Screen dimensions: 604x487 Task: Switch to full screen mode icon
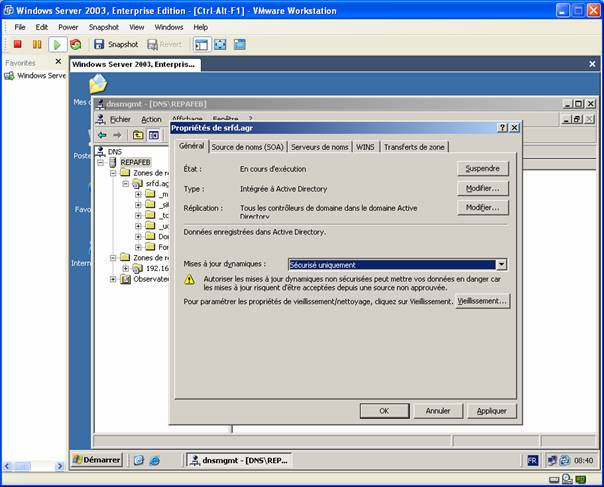pos(220,45)
